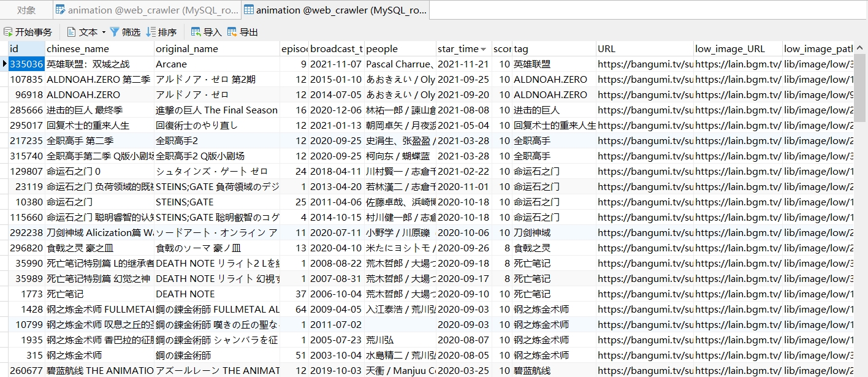Select the cell with id 335036

27,64
